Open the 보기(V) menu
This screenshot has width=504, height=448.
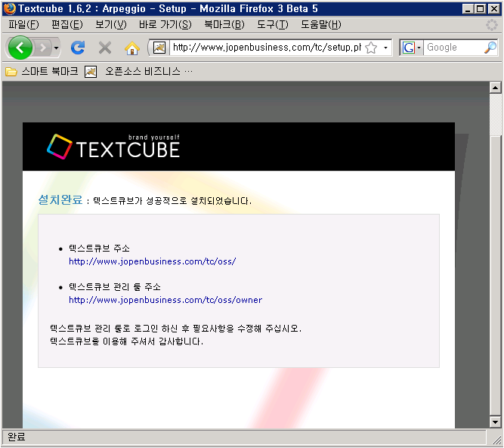111,24
